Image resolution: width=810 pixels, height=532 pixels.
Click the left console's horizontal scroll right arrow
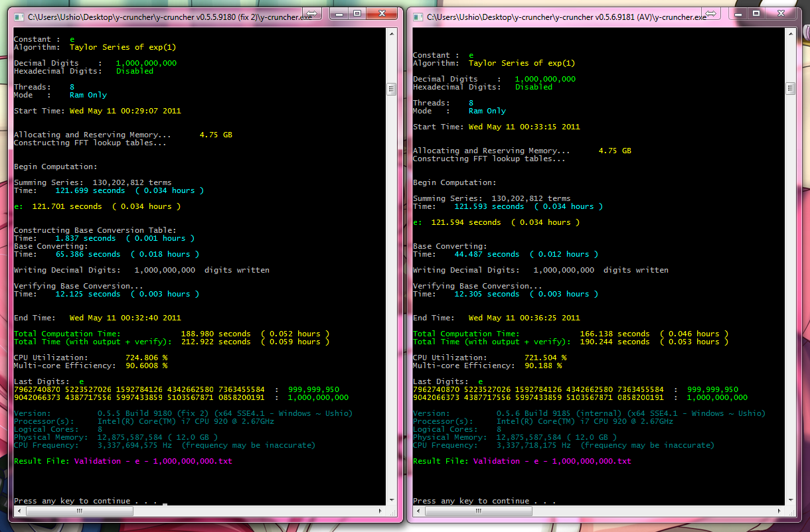tap(380, 509)
